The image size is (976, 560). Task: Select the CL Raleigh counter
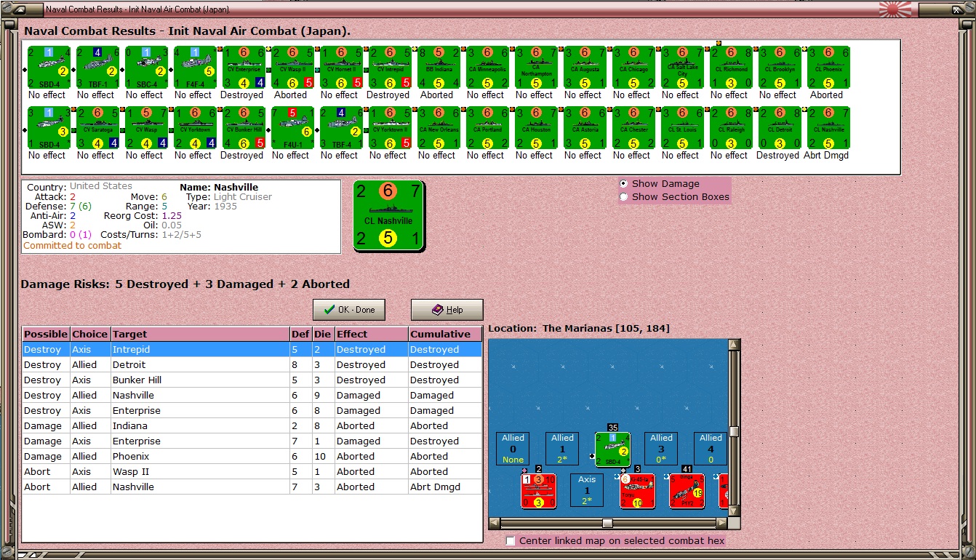730,128
